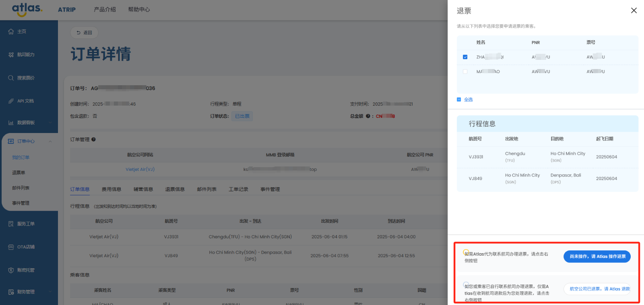Expand the 财务管理 sidebar menu
Screen dimensions: 644x305
50,292
